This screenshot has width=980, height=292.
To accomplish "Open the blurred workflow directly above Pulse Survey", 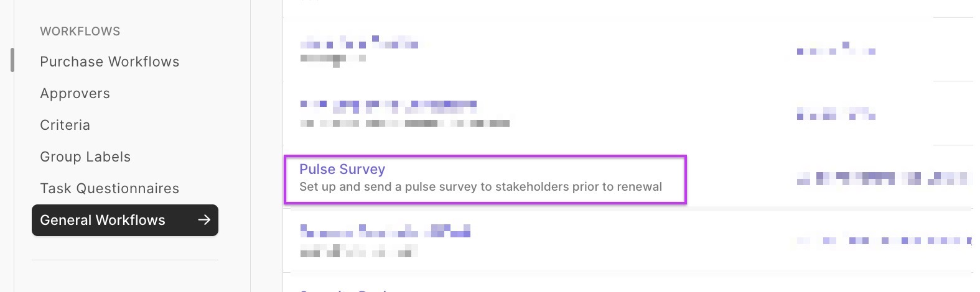I will [x=388, y=105].
